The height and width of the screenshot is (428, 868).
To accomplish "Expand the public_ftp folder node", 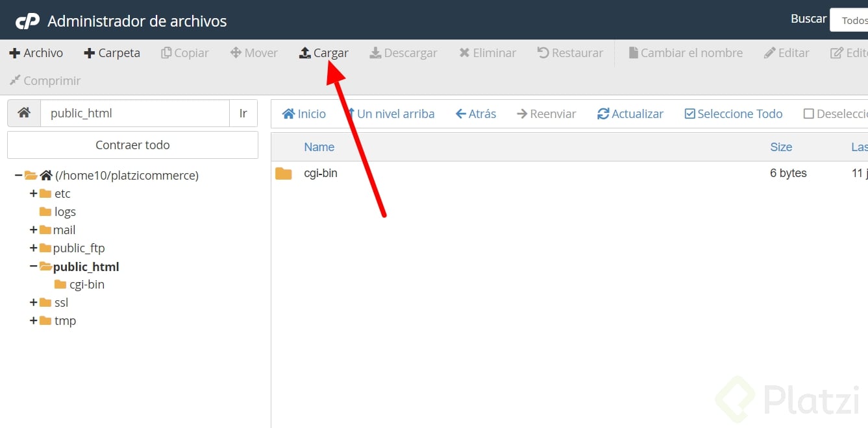I will point(33,248).
